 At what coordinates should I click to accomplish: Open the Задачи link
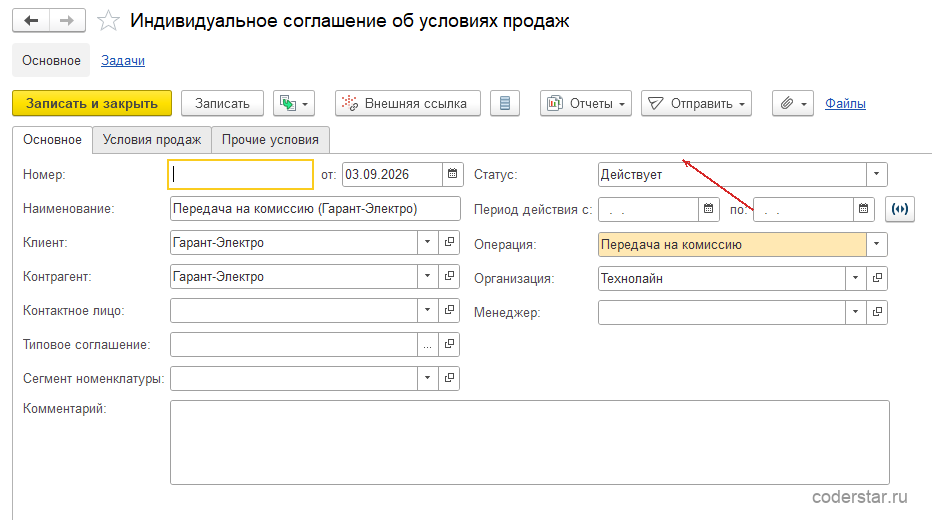[x=123, y=61]
